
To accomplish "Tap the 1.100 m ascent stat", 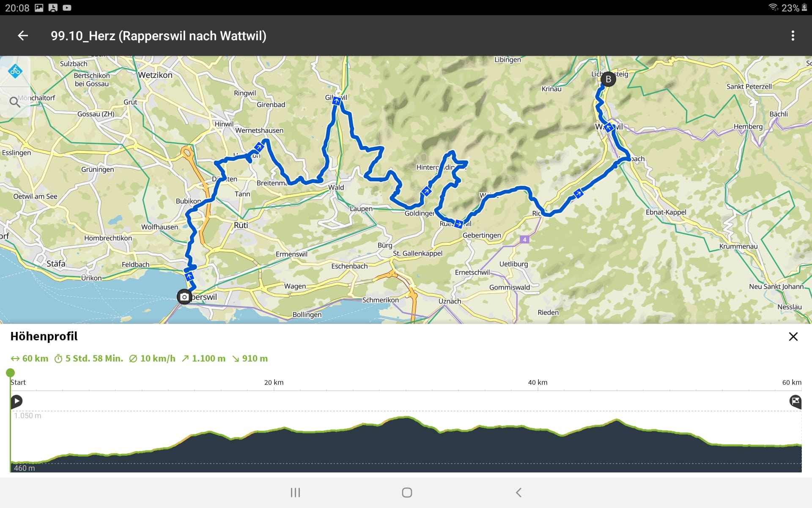I will (x=203, y=359).
